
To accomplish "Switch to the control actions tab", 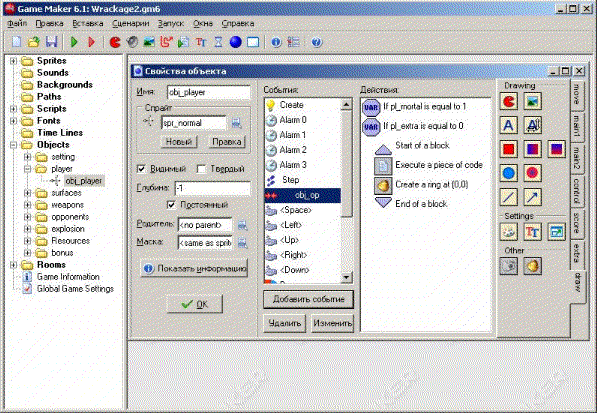I will click(x=577, y=191).
